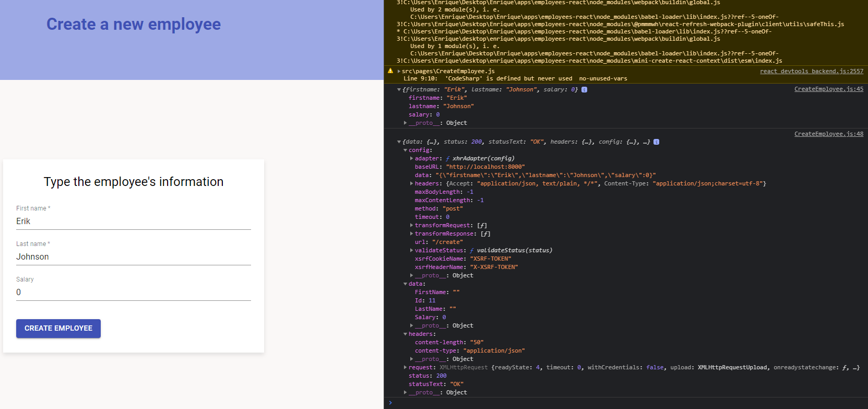The image size is (868, 409).
Task: Click the "Type the employee's information" title
Action: point(134,182)
